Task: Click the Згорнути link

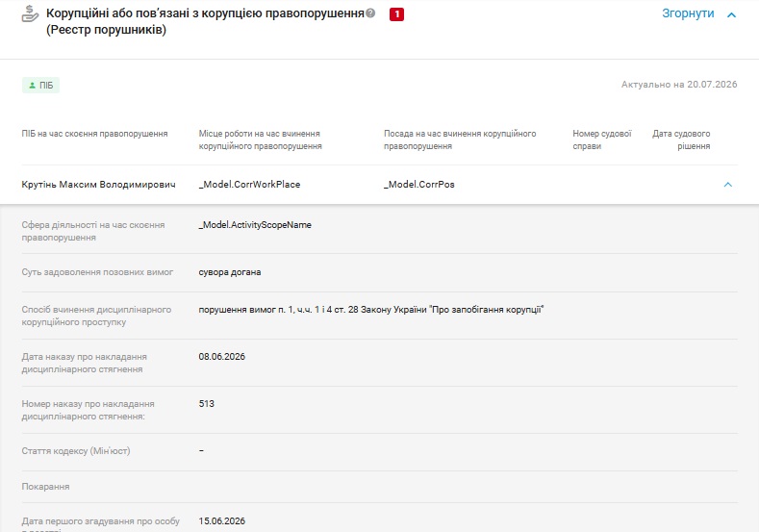Action: (x=688, y=13)
